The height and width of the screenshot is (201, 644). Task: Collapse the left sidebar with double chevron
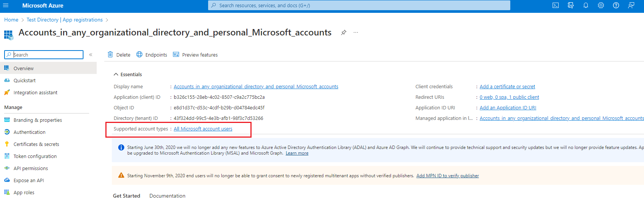pos(91,55)
